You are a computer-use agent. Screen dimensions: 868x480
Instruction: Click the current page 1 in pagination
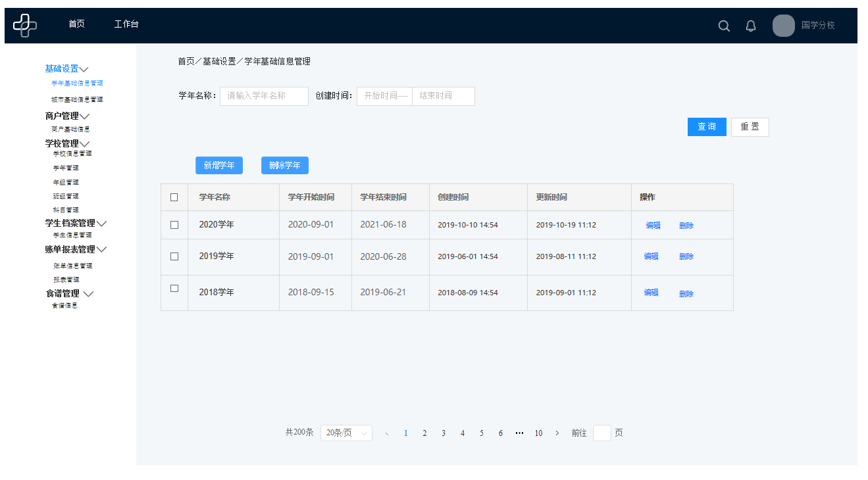406,433
